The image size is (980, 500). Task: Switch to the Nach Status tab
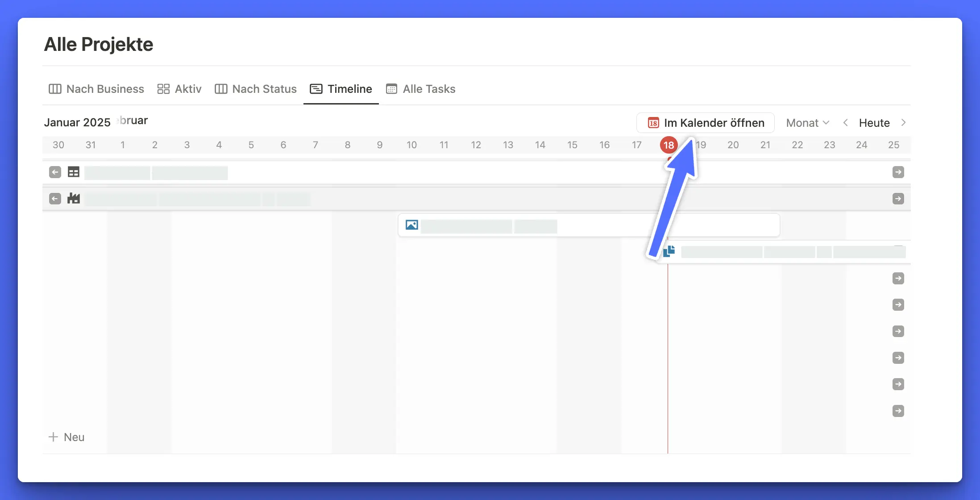256,89
